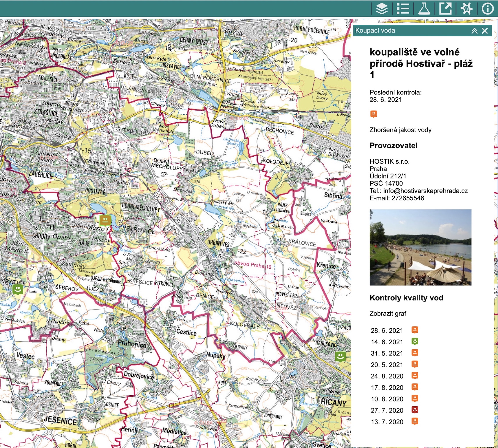Click the green icon for 14. 6. 2021

click(x=415, y=341)
